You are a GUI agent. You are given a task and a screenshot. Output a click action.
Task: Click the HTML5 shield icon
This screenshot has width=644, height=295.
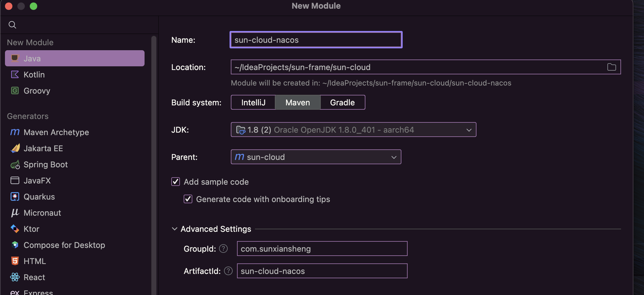15,261
